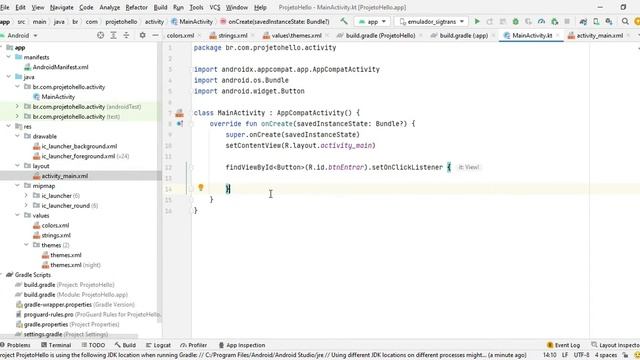Viewport: 640px width, 360px height.
Task: Select themes.xml (night) file
Action: 71,265
